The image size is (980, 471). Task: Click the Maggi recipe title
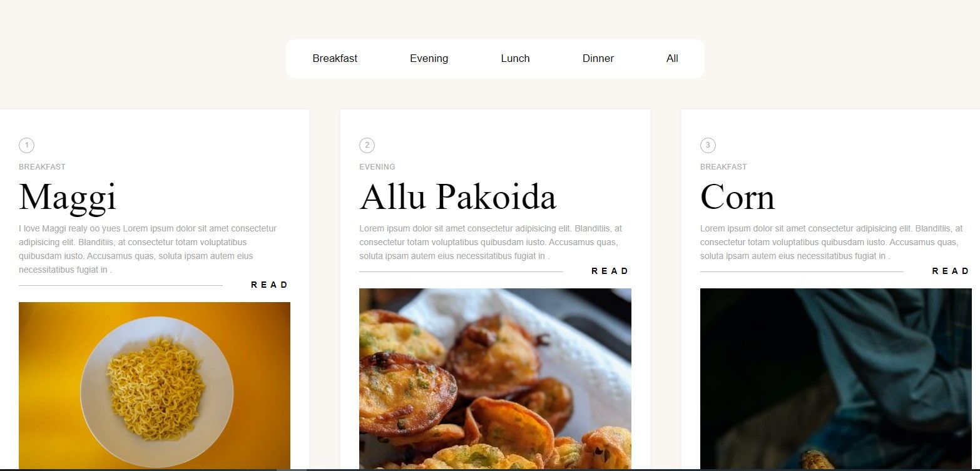click(x=68, y=196)
